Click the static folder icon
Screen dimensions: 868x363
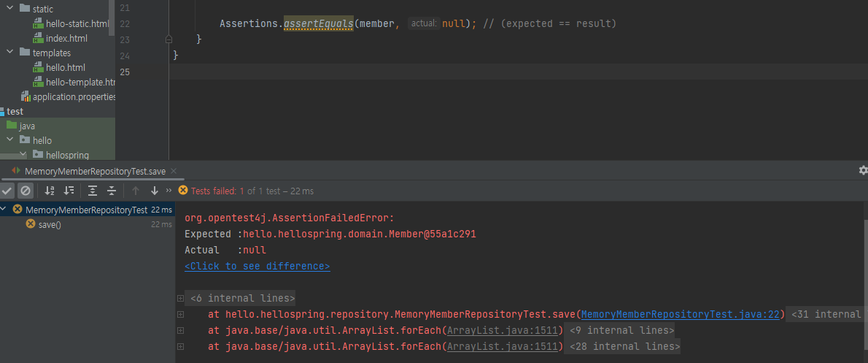(x=24, y=8)
